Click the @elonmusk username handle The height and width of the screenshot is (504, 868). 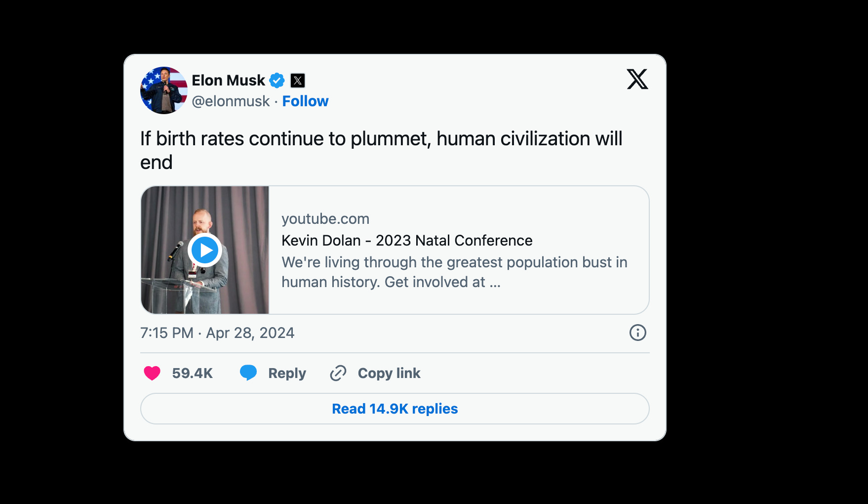click(x=230, y=101)
